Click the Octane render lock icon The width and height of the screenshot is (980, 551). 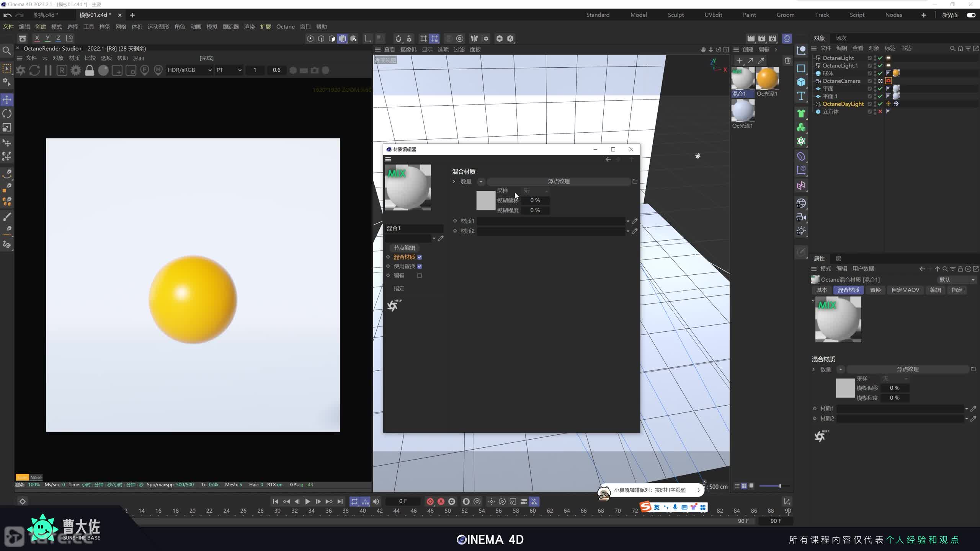point(89,70)
